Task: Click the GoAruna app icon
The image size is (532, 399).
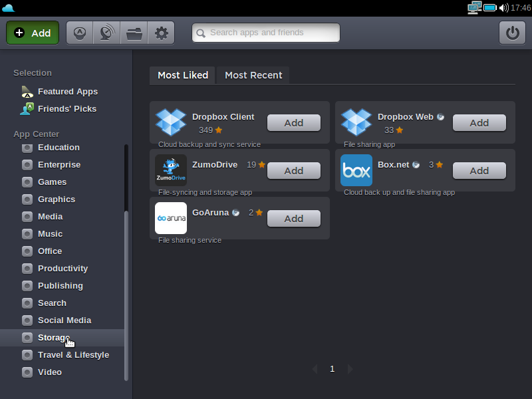Action: (171, 218)
